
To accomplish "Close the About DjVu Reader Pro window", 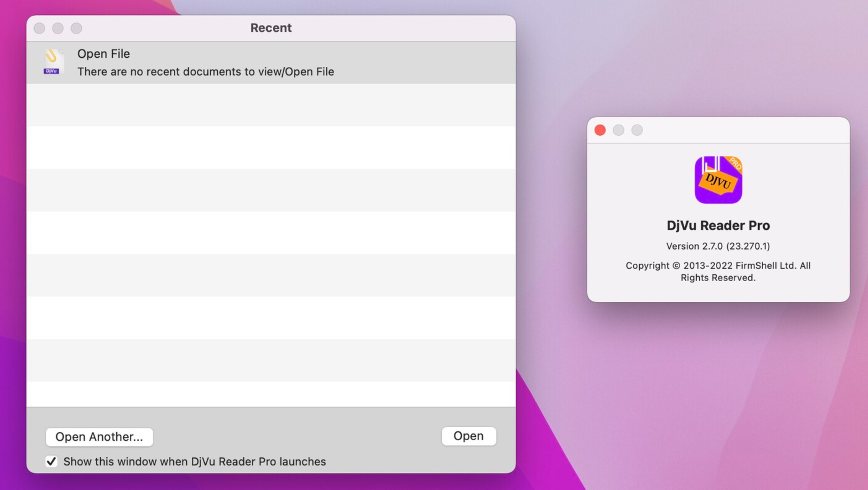I will (600, 130).
